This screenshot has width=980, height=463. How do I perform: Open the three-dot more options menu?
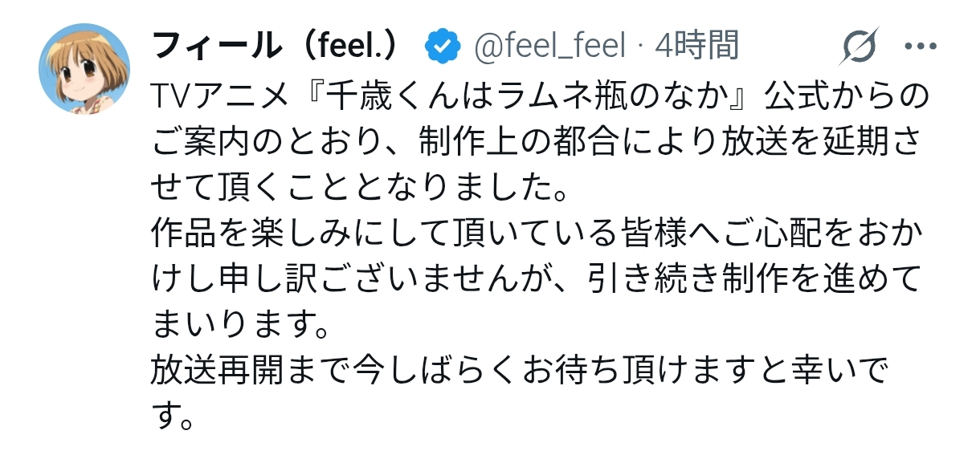[x=921, y=47]
